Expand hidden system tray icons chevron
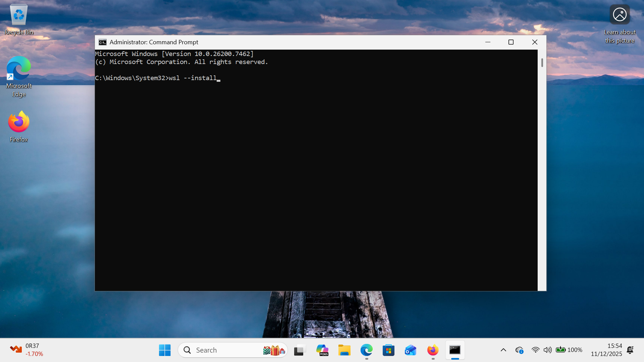 click(x=503, y=350)
